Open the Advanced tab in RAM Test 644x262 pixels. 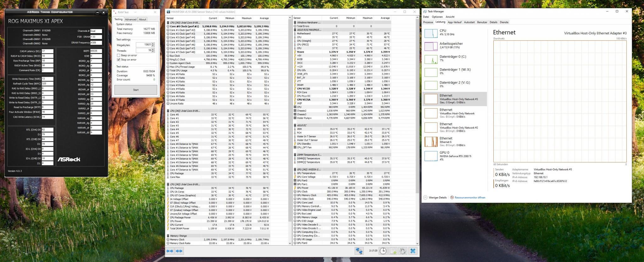(130, 20)
